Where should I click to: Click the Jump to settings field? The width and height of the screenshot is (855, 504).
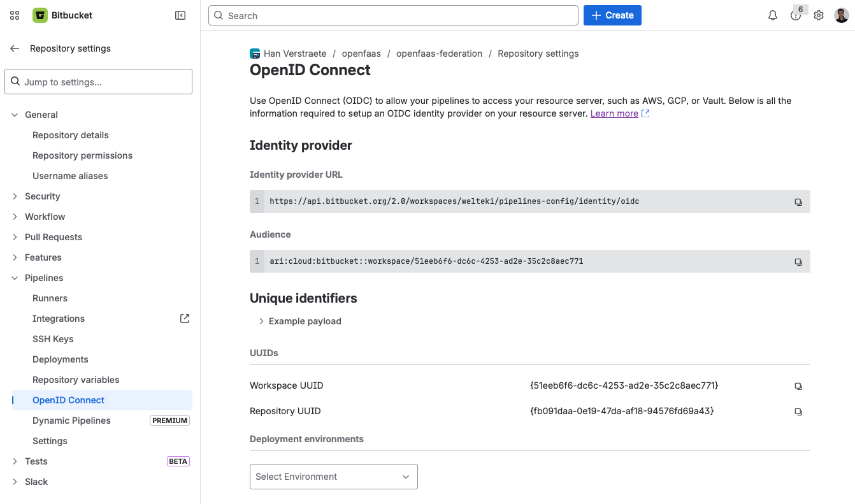pos(98,82)
